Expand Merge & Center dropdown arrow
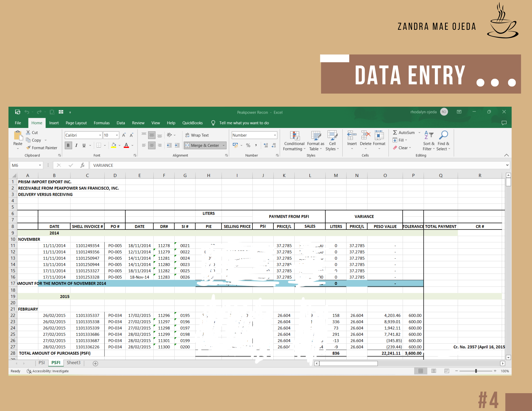Viewport: 532px width, 411px height. [224, 145]
